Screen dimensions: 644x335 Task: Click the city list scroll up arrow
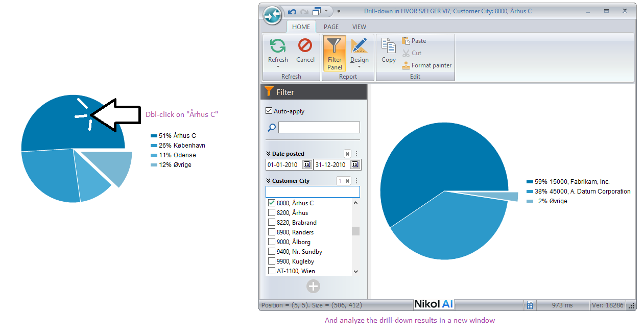point(356,203)
